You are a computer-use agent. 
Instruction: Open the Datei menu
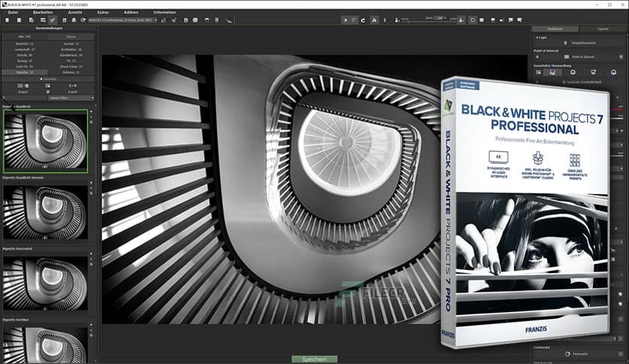(x=13, y=13)
